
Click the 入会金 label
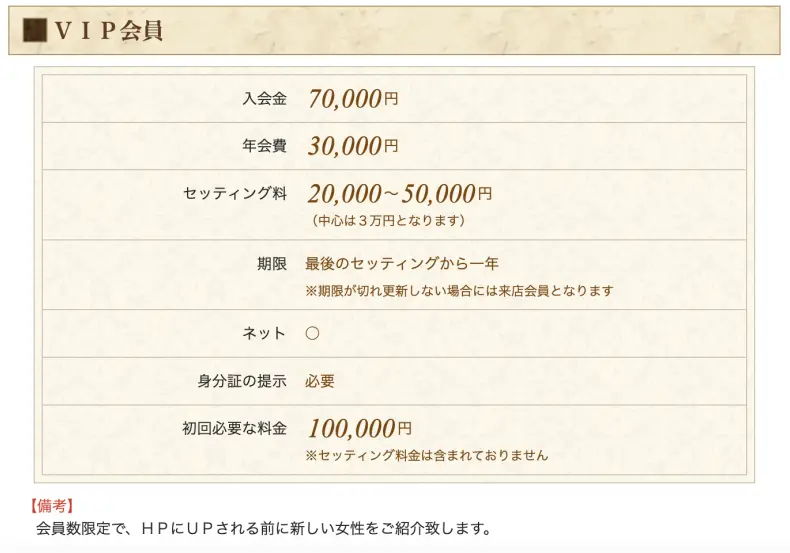(265, 98)
